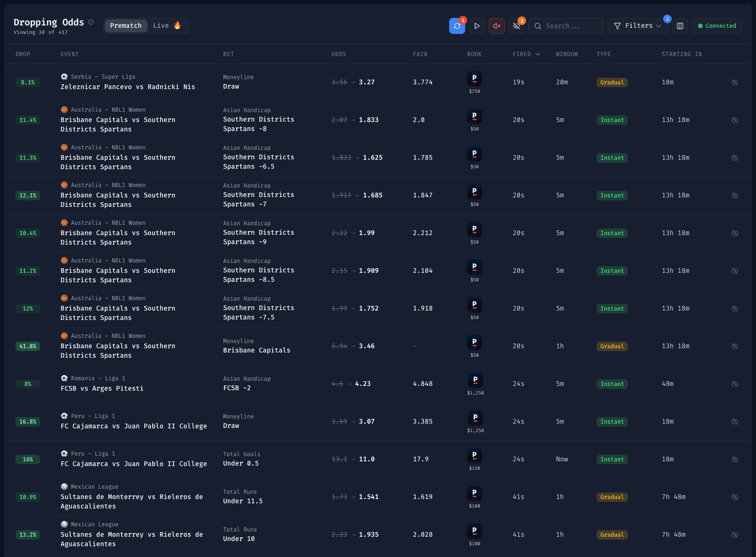756x557 pixels.
Task: Hide the Southern Districts Spartans -8.5 row
Action: click(x=734, y=271)
